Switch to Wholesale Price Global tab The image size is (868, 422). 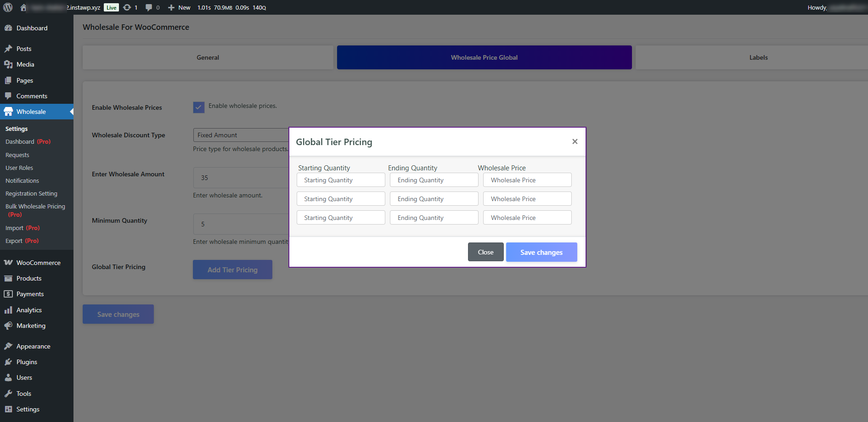click(x=485, y=57)
